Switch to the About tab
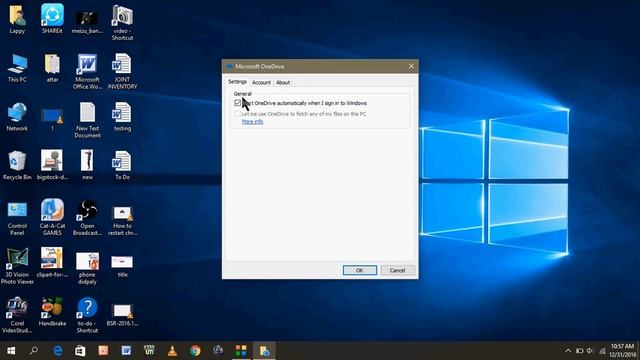 coord(283,82)
